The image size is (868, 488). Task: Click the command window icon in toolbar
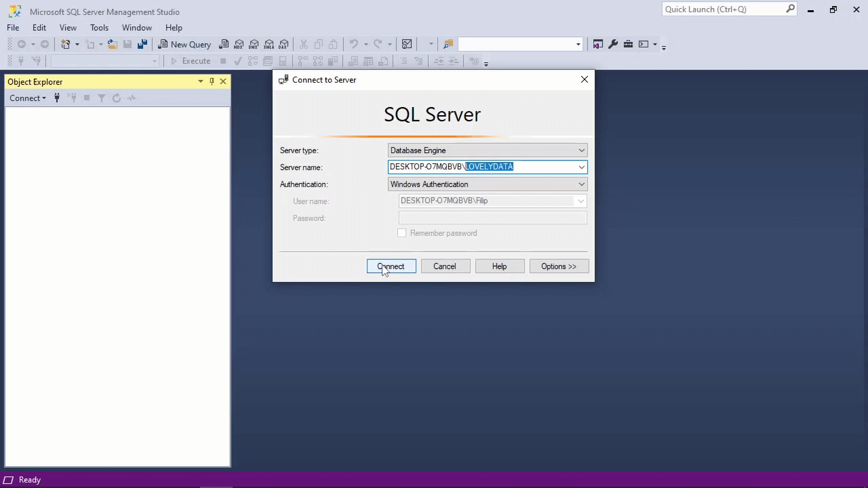(x=644, y=44)
